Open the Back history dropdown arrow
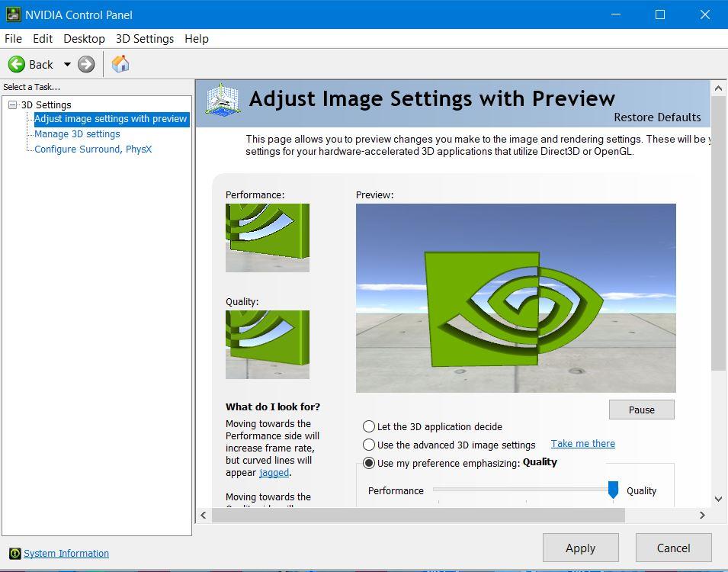 tap(67, 64)
